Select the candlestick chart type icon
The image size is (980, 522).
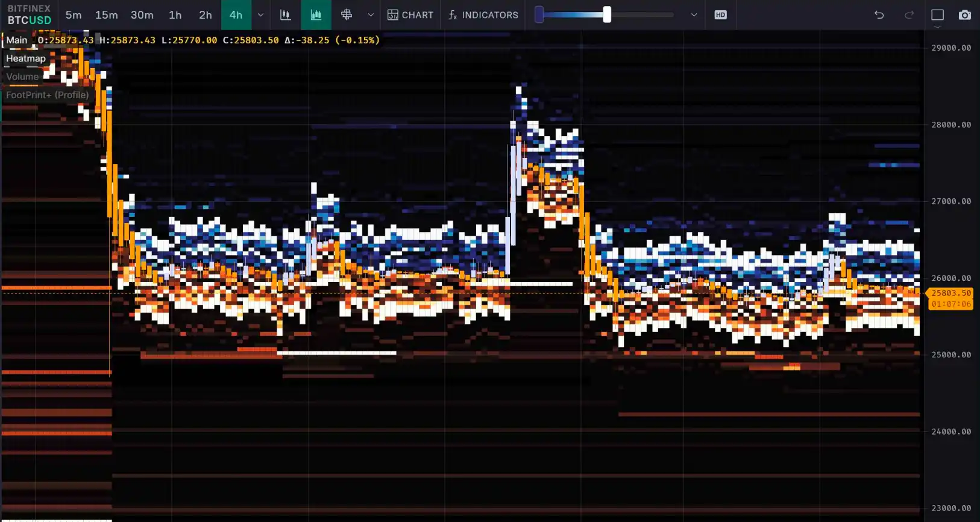[x=286, y=15]
